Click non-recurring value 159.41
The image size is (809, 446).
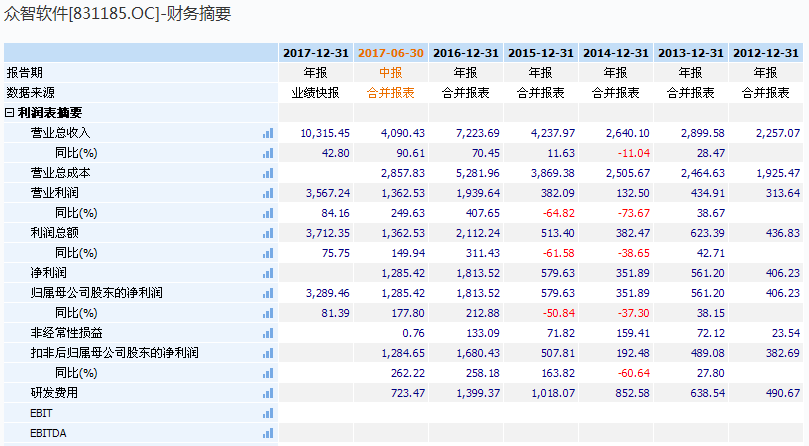pos(633,333)
